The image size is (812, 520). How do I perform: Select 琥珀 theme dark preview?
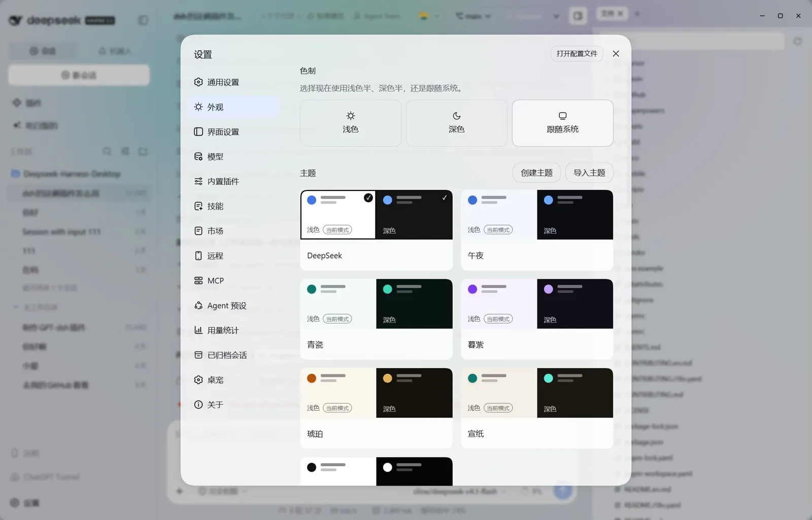click(x=414, y=393)
